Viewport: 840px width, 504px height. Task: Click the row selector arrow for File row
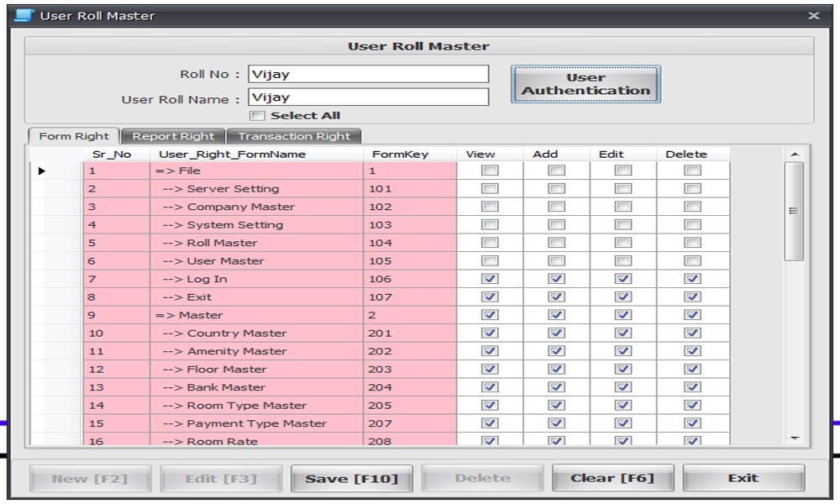pyautogui.click(x=42, y=171)
